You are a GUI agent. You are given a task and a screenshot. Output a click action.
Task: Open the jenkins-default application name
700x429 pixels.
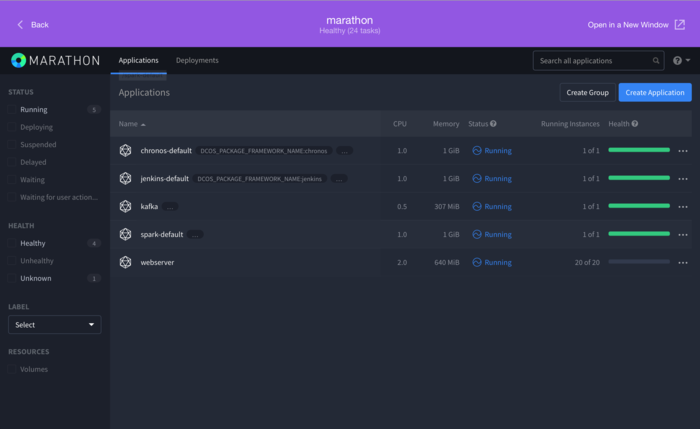(164, 179)
